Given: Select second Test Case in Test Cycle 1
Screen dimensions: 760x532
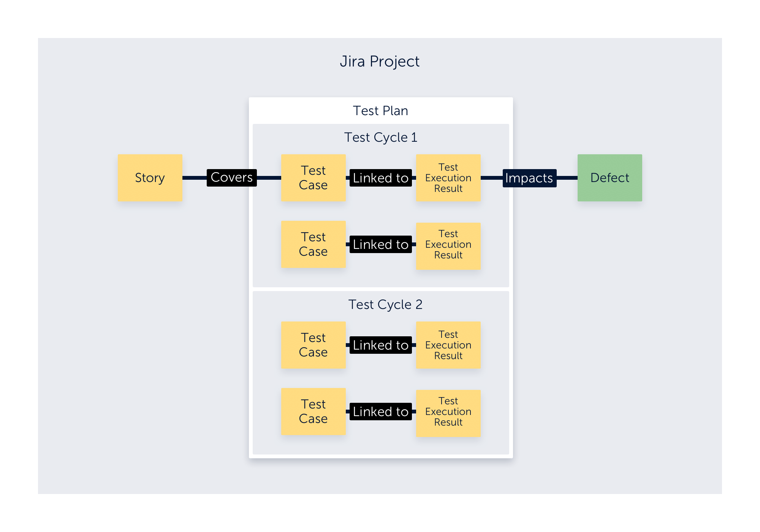Looking at the screenshot, I should (313, 244).
